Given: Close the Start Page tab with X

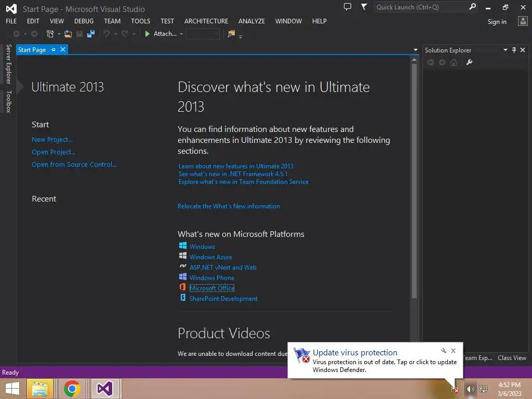Looking at the screenshot, I should [63, 50].
